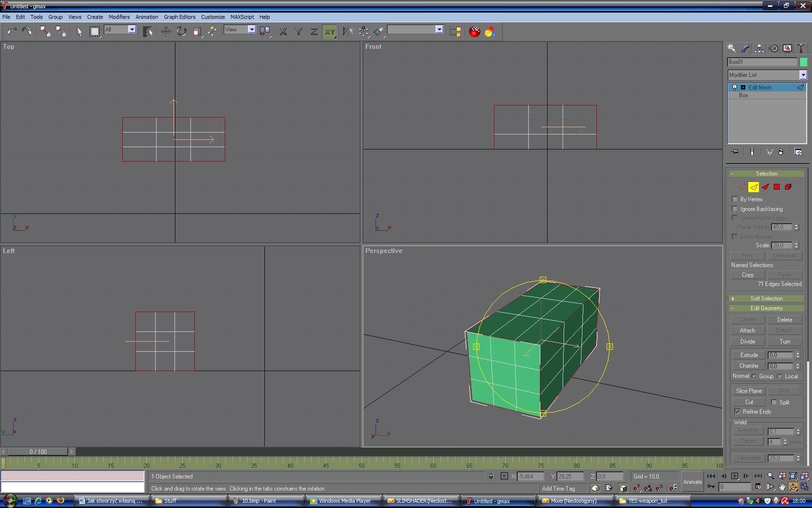Click the Array tool icon
Image resolution: width=812 pixels, height=508 pixels.
point(363,31)
